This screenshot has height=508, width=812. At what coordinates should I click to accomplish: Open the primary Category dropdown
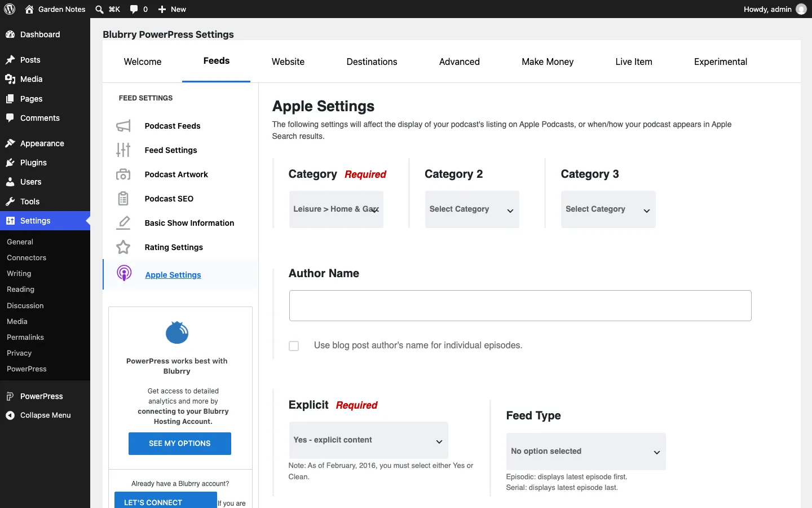point(336,209)
